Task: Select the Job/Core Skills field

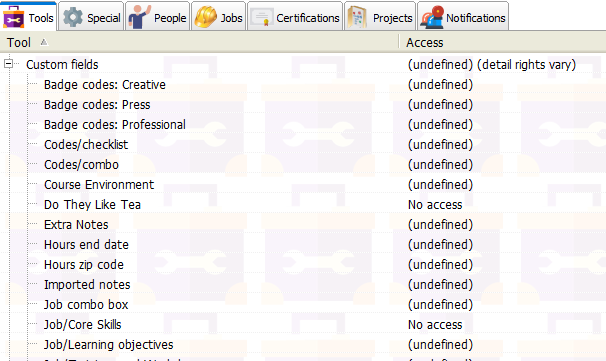Action: click(x=82, y=325)
